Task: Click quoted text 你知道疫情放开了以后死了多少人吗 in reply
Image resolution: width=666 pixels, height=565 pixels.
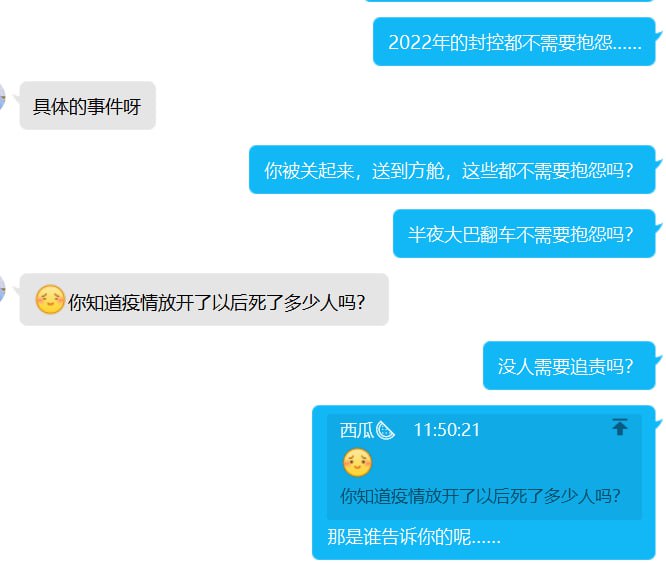Action: (x=480, y=496)
